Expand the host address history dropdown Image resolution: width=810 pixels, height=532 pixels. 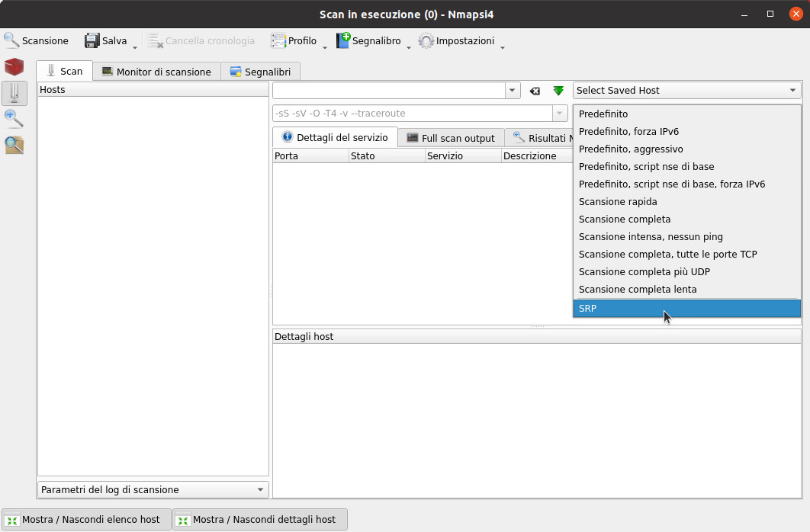pyautogui.click(x=512, y=90)
